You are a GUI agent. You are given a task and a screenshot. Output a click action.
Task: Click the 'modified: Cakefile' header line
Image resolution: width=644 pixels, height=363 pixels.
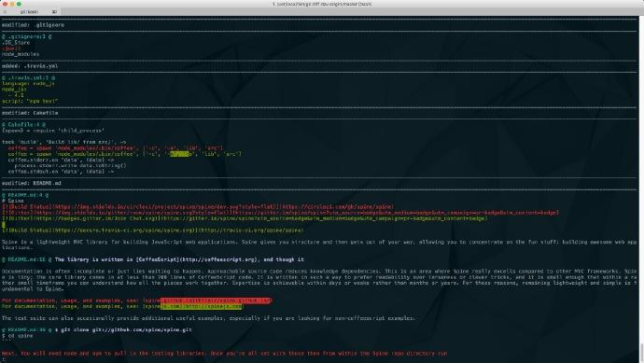[30, 113]
